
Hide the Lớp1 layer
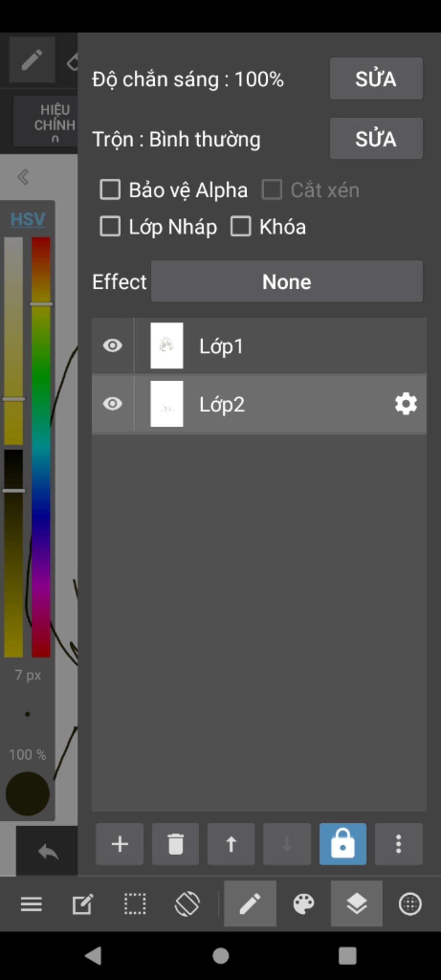[113, 345]
